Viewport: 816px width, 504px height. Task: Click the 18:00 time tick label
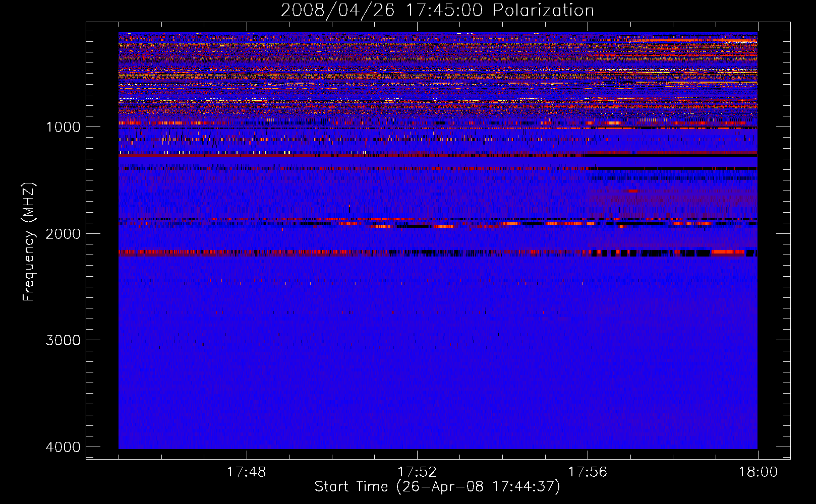click(758, 472)
